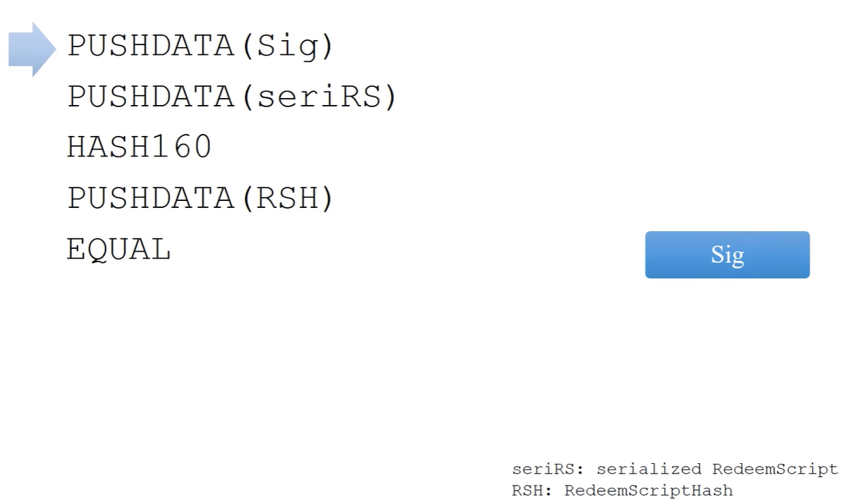This screenshot has height=504, width=846.
Task: Click the blue arrow instruction pointer
Action: coord(32,49)
